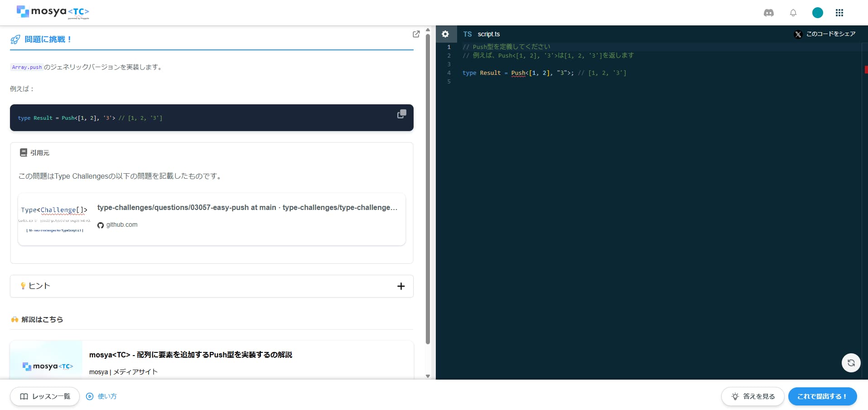Click the left panel scrollbar down arrow
This screenshot has height=410, width=868.
(428, 376)
